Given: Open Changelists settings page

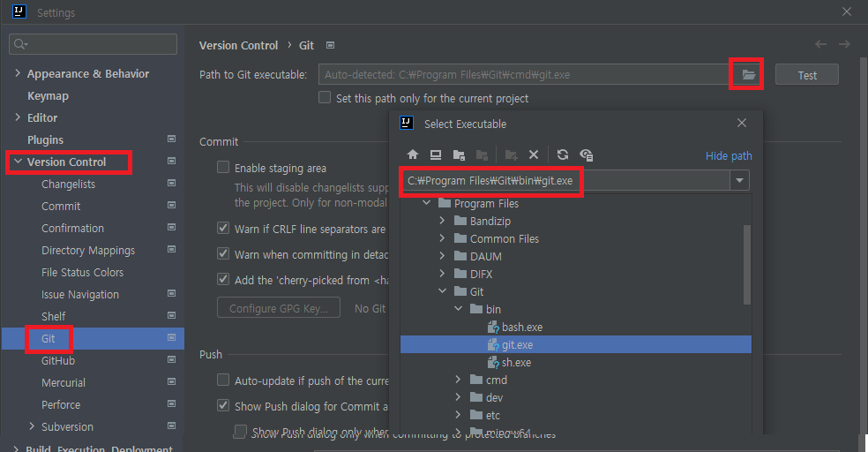Looking at the screenshot, I should [68, 184].
